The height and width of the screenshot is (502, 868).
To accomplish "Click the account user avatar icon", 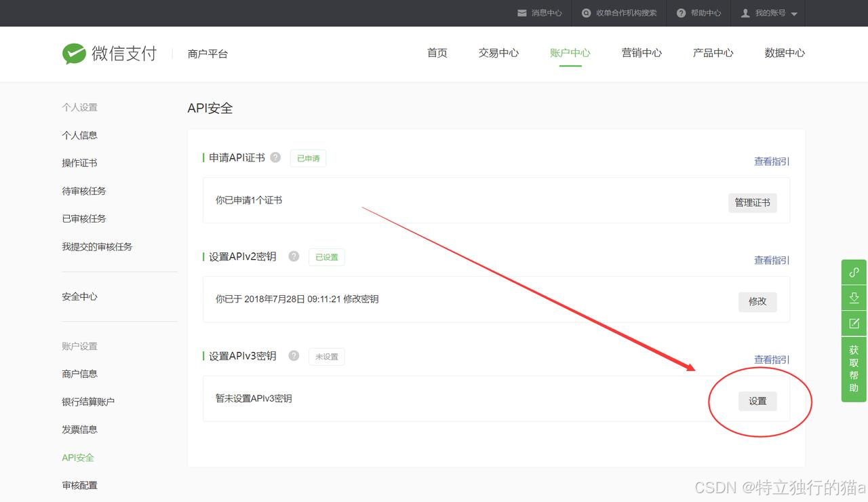I will (745, 13).
